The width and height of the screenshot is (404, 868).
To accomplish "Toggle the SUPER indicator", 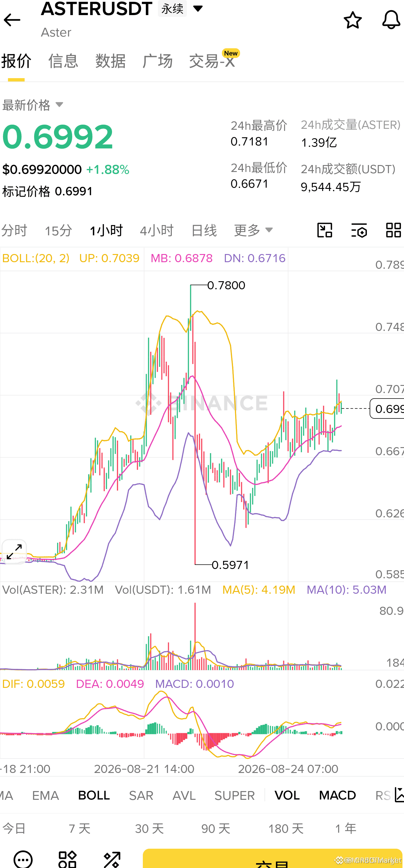I will tap(235, 796).
